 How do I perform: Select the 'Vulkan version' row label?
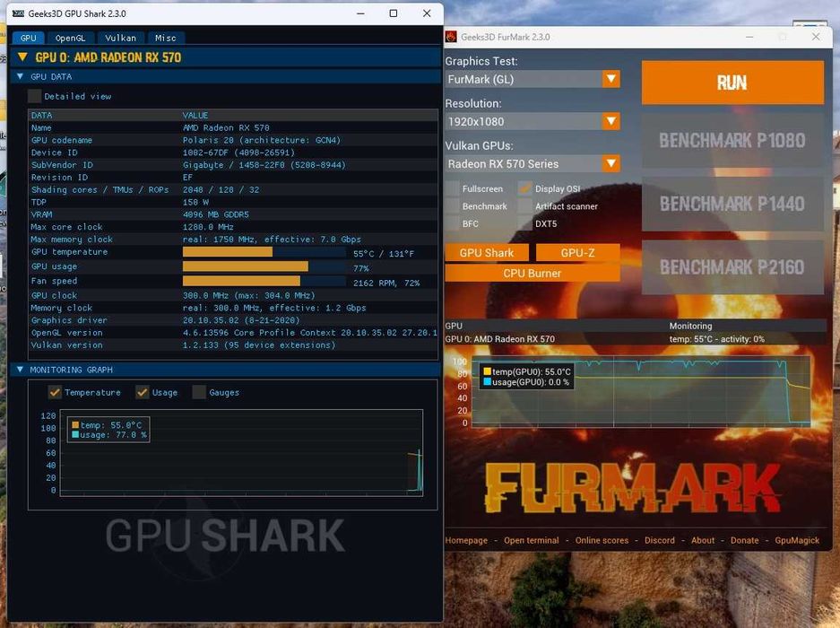(67, 345)
